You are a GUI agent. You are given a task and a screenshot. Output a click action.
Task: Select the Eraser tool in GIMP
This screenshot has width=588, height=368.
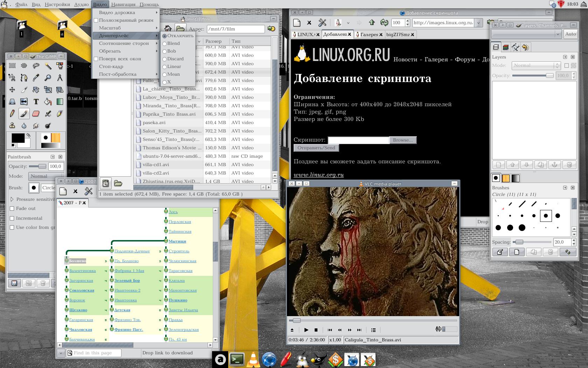(x=36, y=114)
